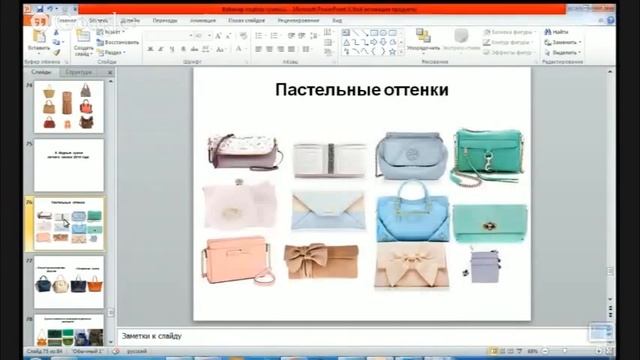The width and height of the screenshot is (640, 360).
Task: Open PowerPoint Help question mark icon
Action: (x=611, y=20)
